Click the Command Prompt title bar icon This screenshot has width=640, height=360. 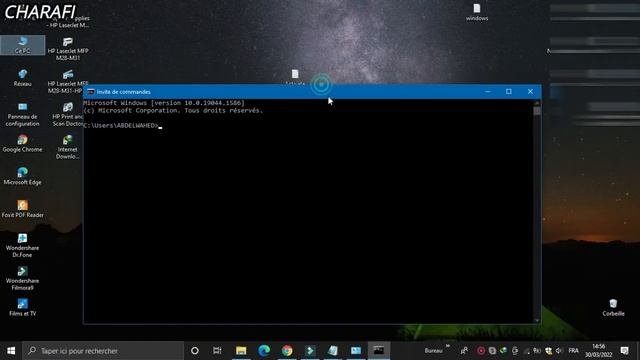91,92
